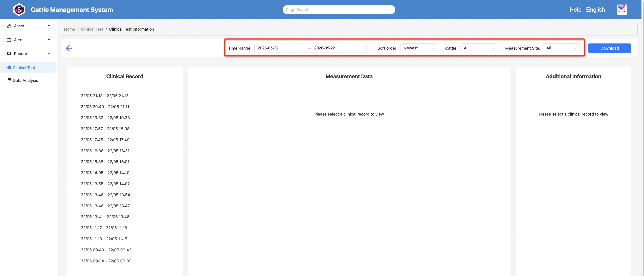
Task: Expand the Asset menu chevron
Action: click(49, 26)
